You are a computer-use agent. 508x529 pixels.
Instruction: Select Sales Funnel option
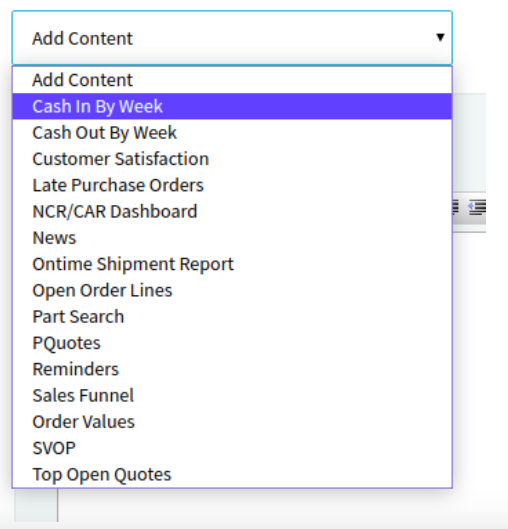[x=232, y=396]
